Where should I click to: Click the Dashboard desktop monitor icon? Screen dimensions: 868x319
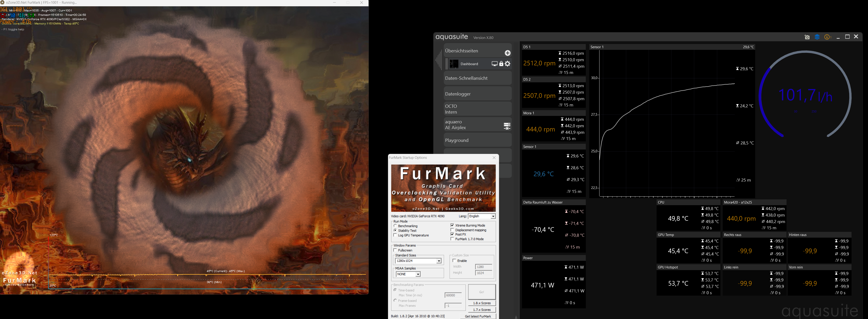(494, 64)
